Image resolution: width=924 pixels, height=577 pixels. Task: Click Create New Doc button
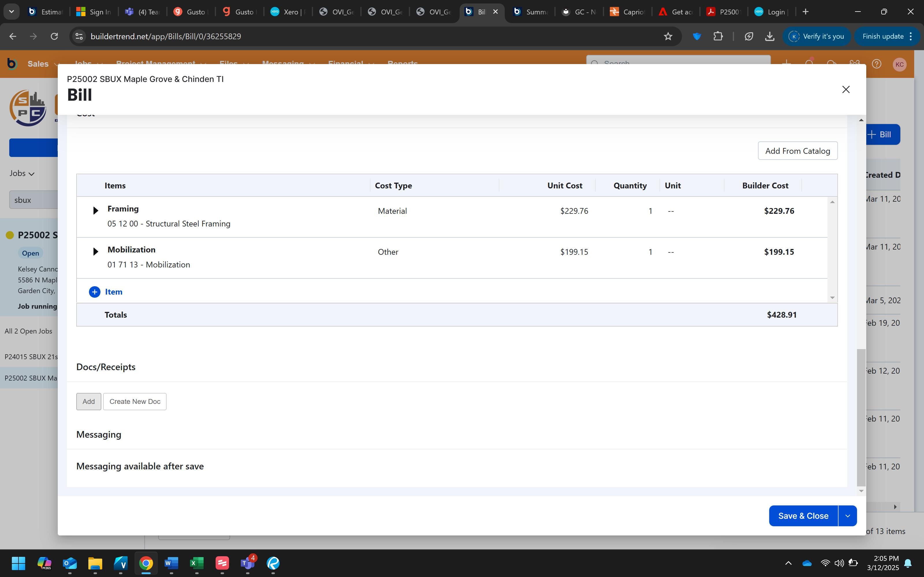pos(135,402)
